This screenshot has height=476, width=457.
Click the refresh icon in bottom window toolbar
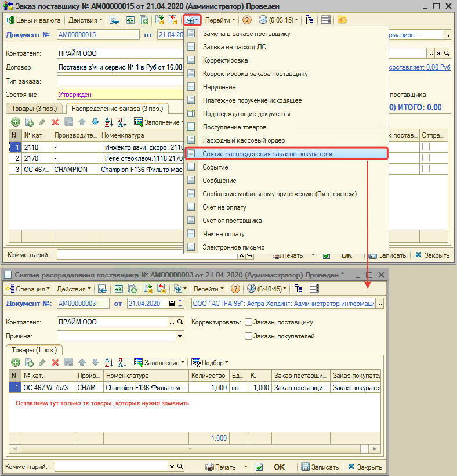click(119, 289)
